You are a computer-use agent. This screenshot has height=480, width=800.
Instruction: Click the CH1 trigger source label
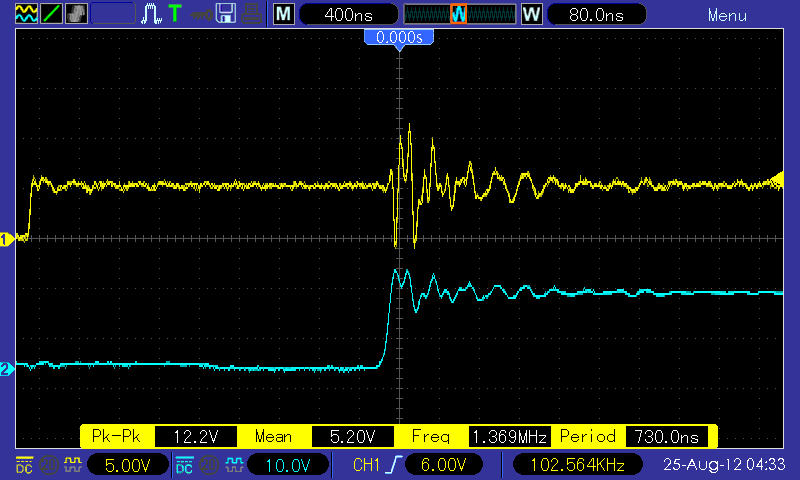tap(366, 465)
